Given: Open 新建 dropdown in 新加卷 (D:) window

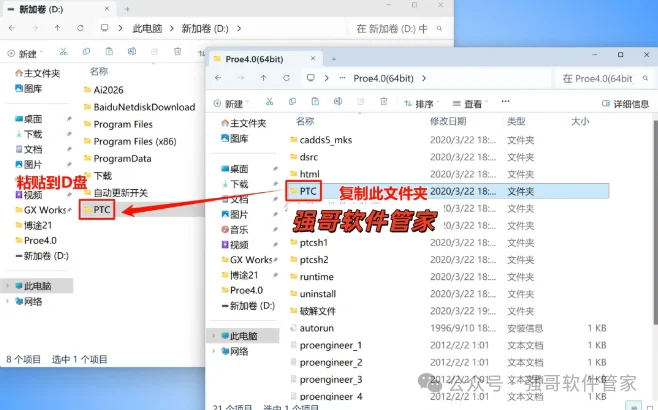Looking at the screenshot, I should coord(25,53).
